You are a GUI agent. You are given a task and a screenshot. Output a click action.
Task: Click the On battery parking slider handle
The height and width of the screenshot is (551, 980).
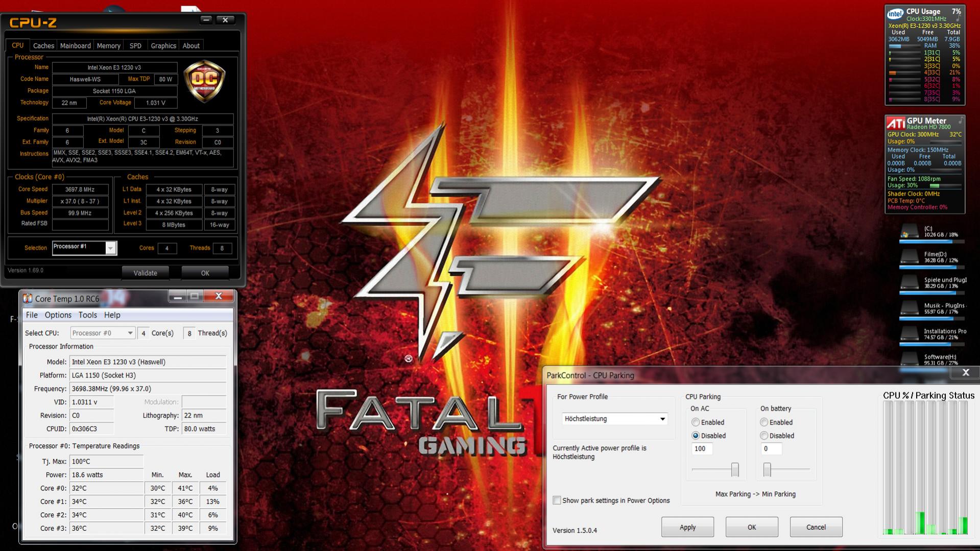pyautogui.click(x=767, y=469)
